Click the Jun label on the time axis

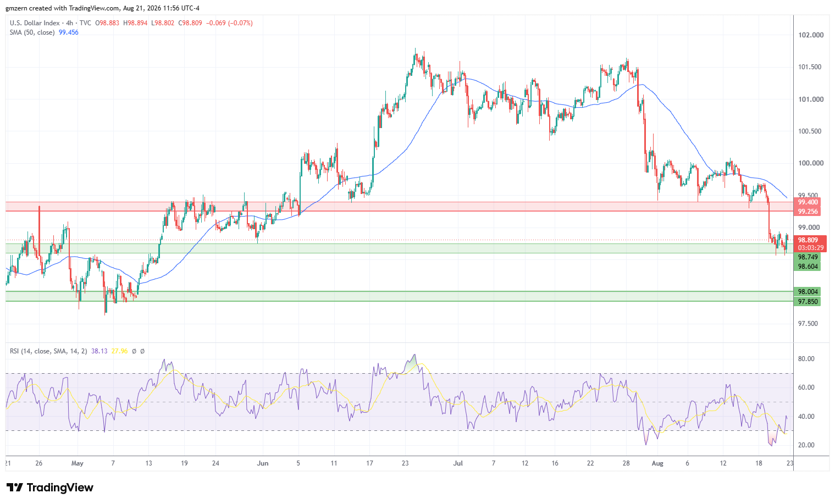263,463
